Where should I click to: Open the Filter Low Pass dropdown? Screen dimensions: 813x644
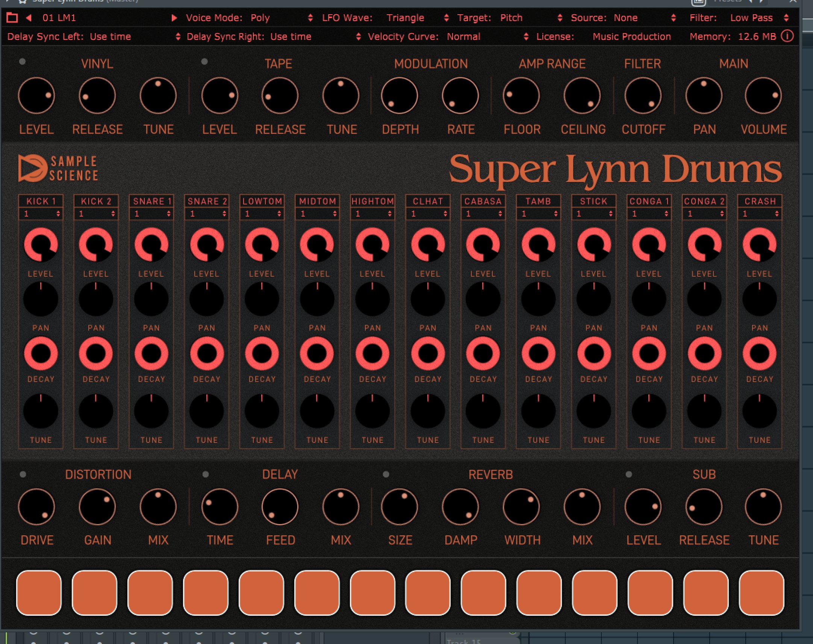[x=759, y=18]
